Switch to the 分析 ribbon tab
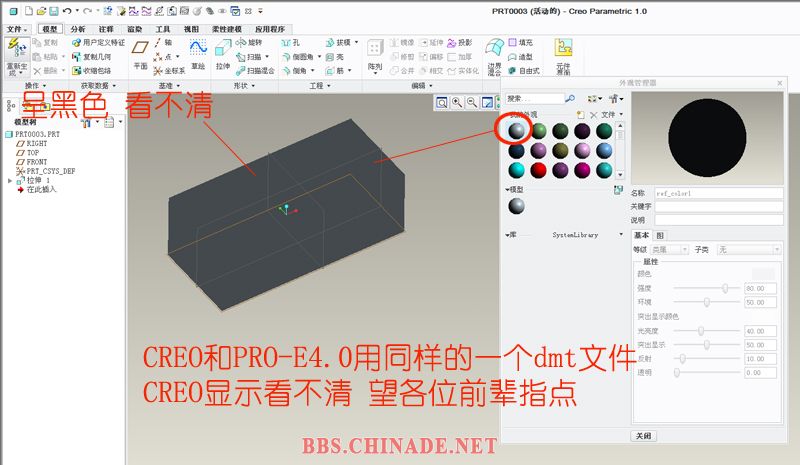The height and width of the screenshot is (465, 800). 78,29
